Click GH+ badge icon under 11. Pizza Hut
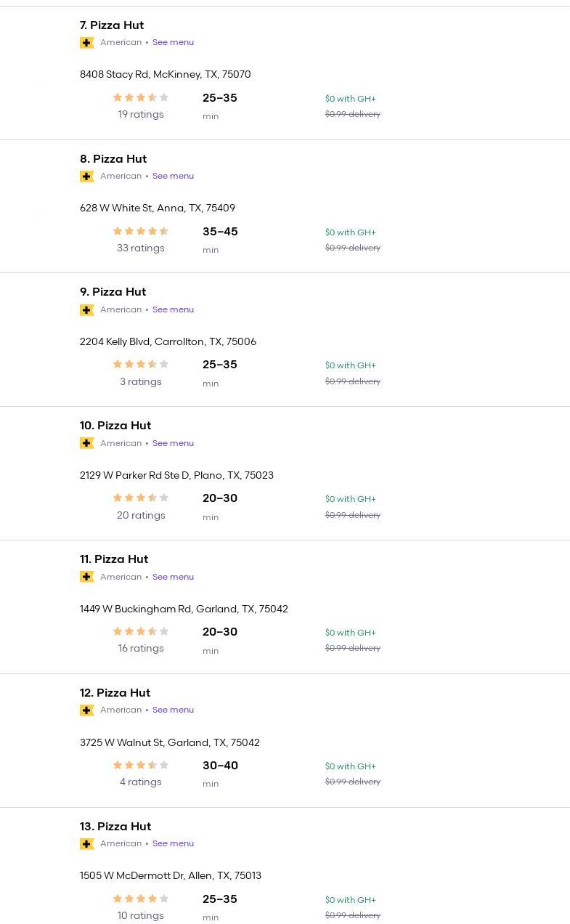 (x=87, y=577)
